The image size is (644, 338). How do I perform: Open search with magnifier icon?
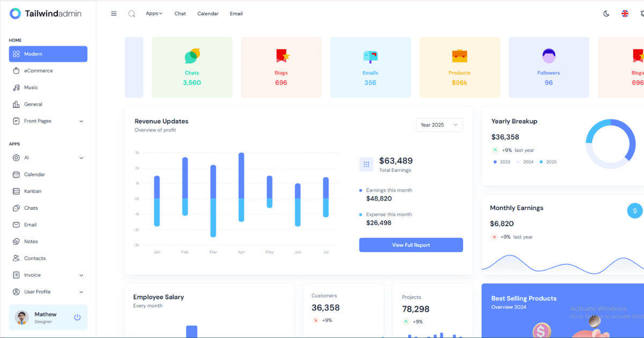point(131,14)
